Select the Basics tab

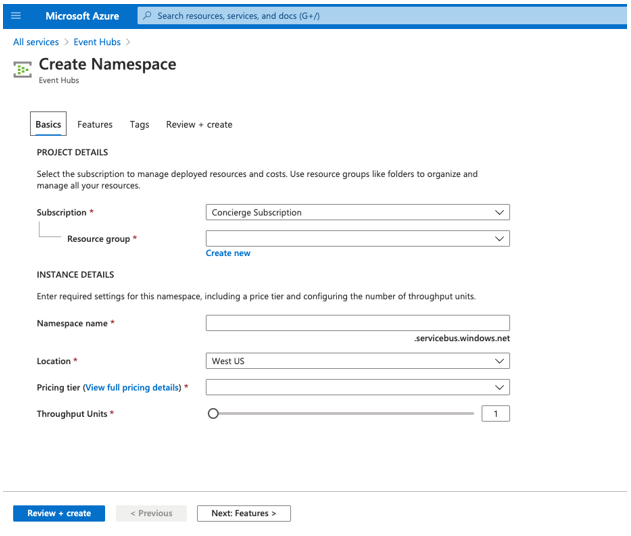click(48, 125)
